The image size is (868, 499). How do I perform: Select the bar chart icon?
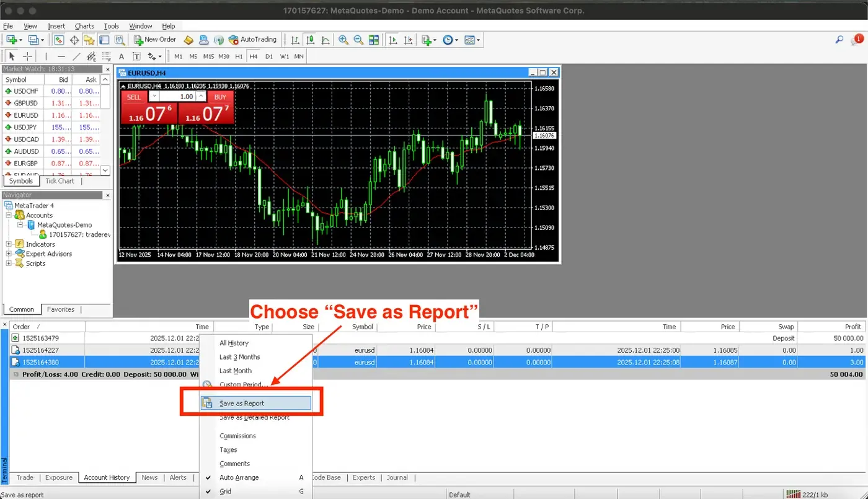[x=295, y=40]
